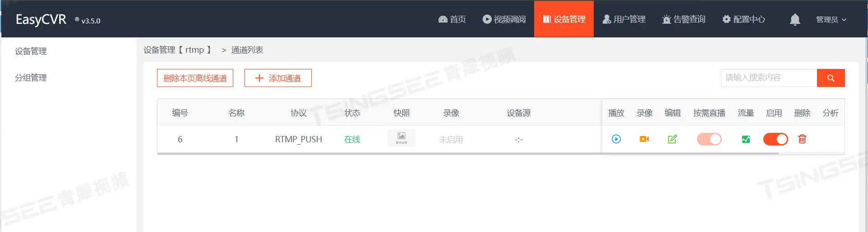The width and height of the screenshot is (868, 232).
Task: Click 添加通道 add channel button
Action: [x=278, y=78]
